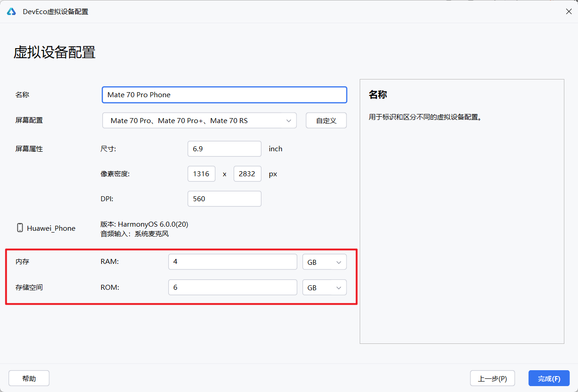Click the 内存 label

22,262
